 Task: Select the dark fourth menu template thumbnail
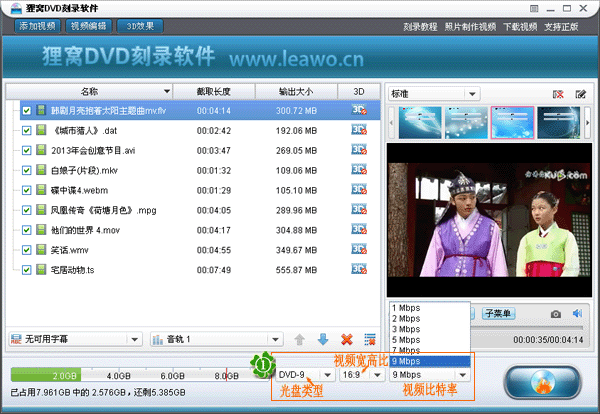(559, 122)
